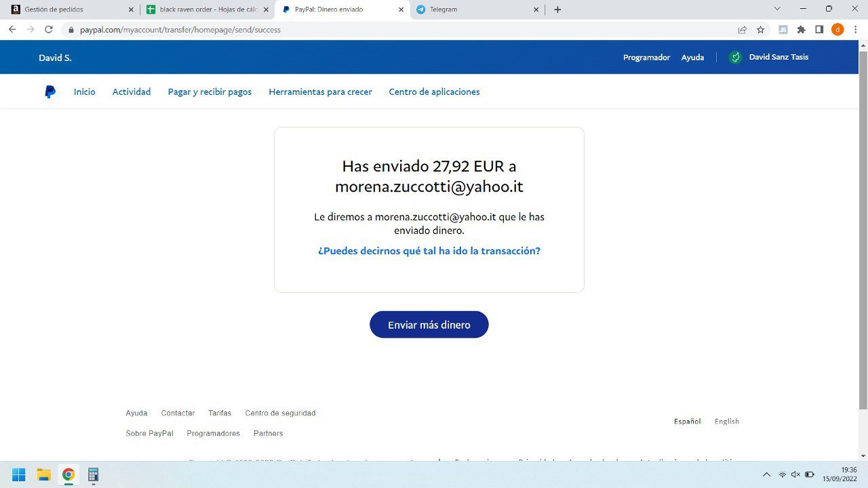Close the Telegram tab

click(x=536, y=9)
